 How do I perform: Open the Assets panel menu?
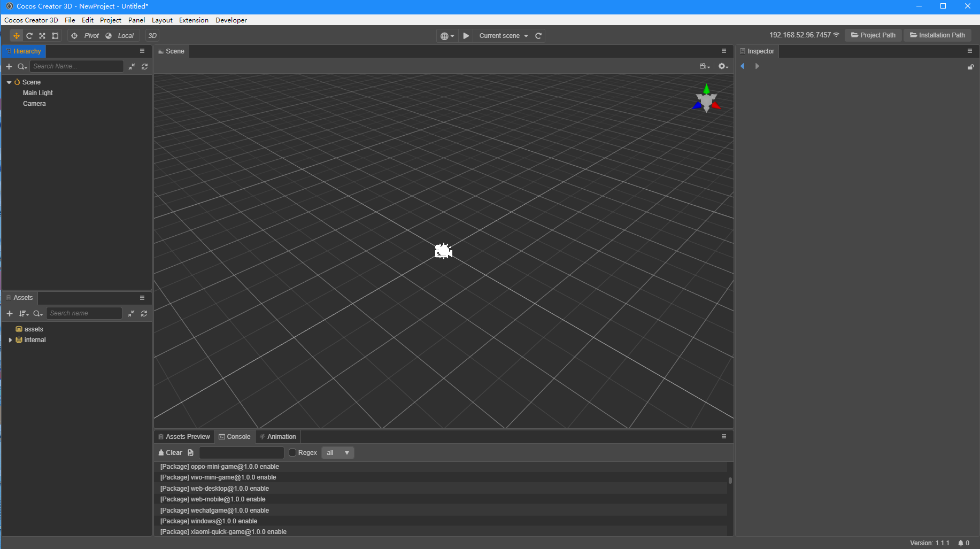[x=142, y=298]
